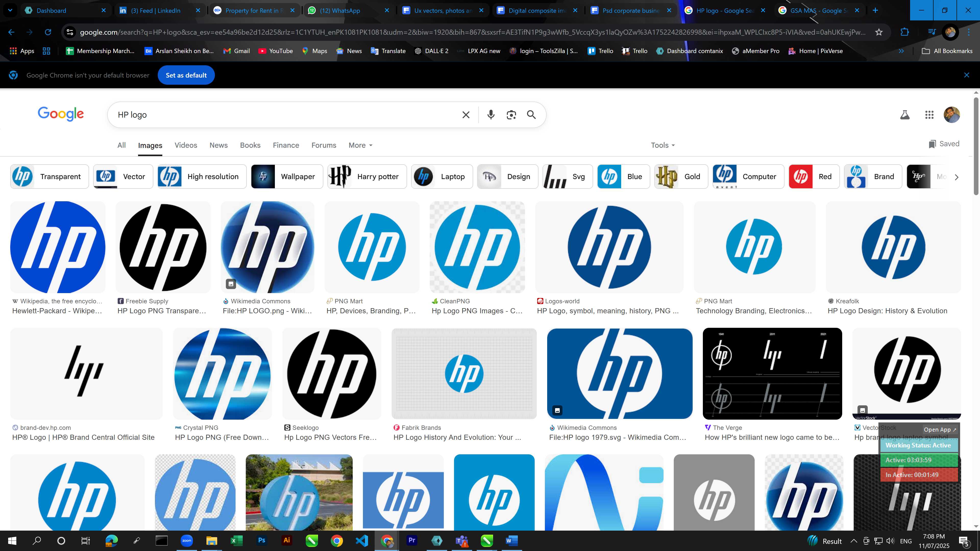This screenshot has width=980, height=551.
Task: Filter images by Transparent chip
Action: point(50,177)
